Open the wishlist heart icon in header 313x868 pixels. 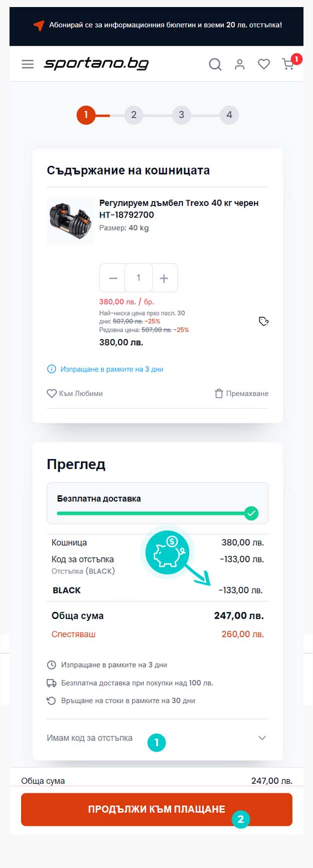[x=264, y=64]
